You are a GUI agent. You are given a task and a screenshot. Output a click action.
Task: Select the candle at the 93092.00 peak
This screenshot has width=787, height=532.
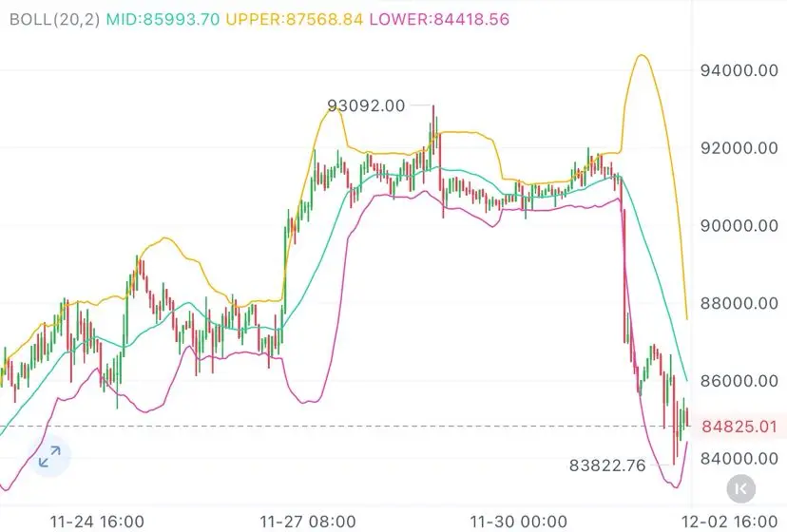433,128
